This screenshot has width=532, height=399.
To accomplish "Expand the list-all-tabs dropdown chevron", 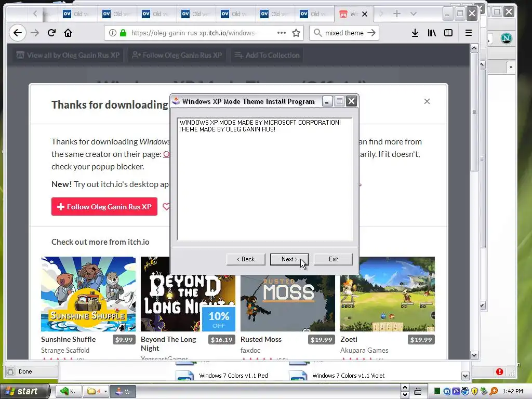I will (413, 14).
